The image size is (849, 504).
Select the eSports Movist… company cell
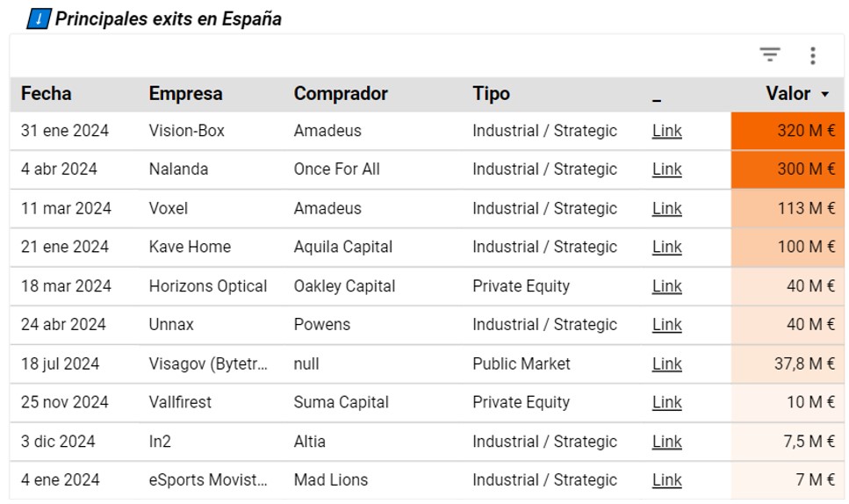208,480
